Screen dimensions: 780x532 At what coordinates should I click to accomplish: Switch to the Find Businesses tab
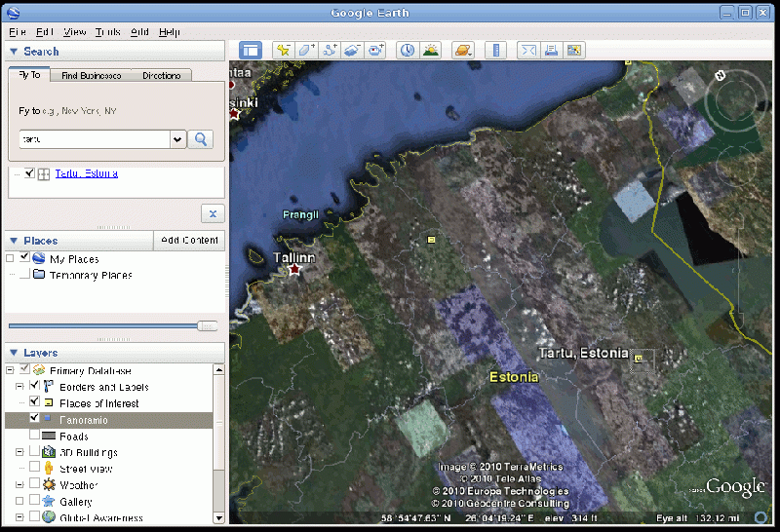pos(91,76)
